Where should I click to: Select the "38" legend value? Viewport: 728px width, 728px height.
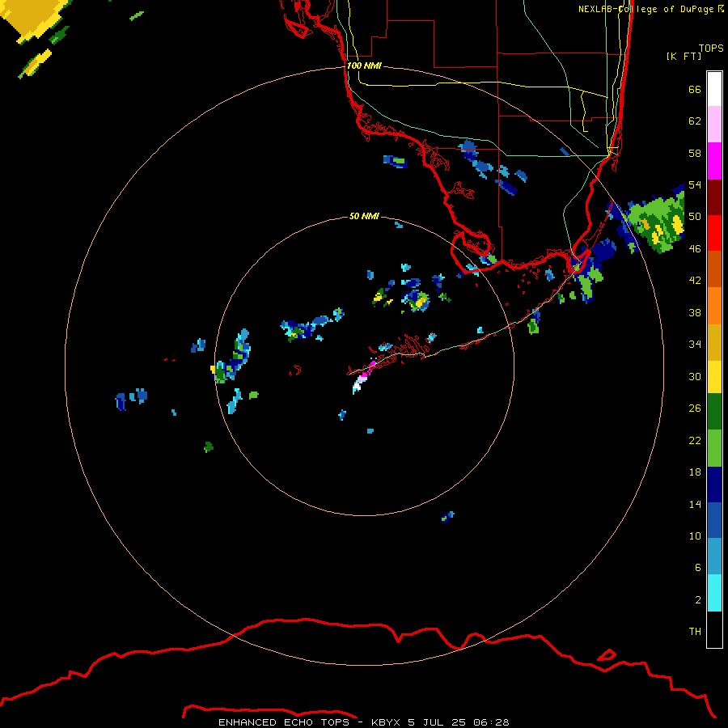click(695, 312)
